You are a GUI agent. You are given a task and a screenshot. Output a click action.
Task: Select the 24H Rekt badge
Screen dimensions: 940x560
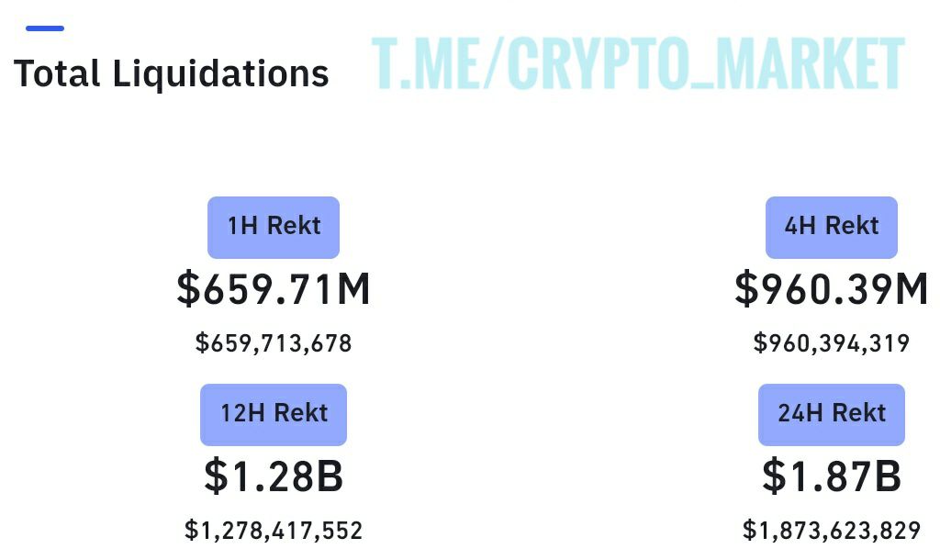832,414
